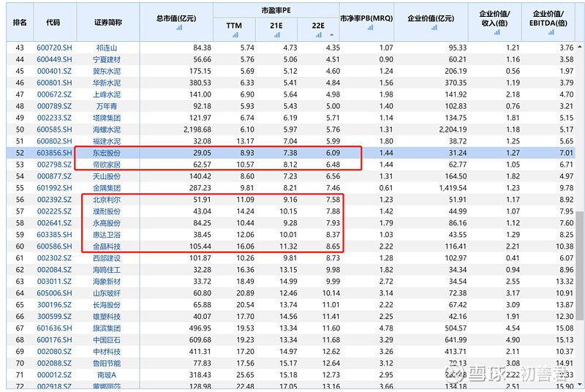
Task: Click chart icon under 企业价值(亿元) header
Action: click(434, 28)
